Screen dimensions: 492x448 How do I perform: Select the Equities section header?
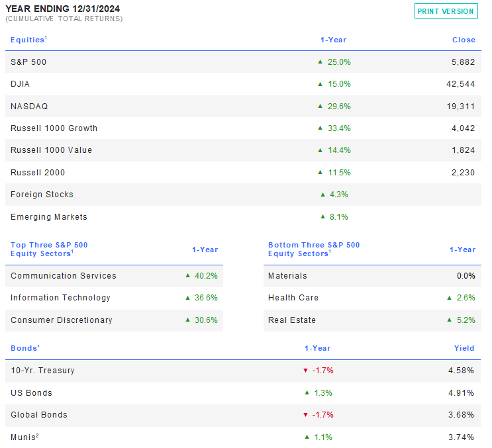point(28,40)
